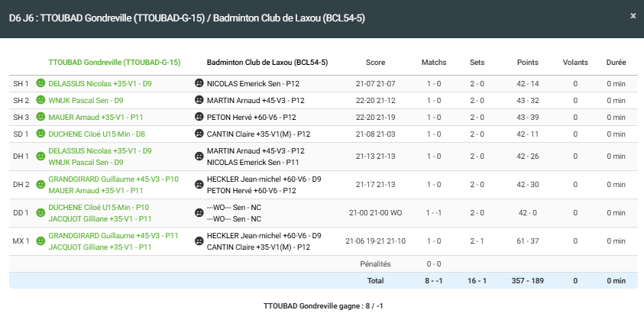The height and width of the screenshot is (320, 644).
Task: Click sad face icon beside PETON Hervé in SH 3
Action: tap(199, 117)
